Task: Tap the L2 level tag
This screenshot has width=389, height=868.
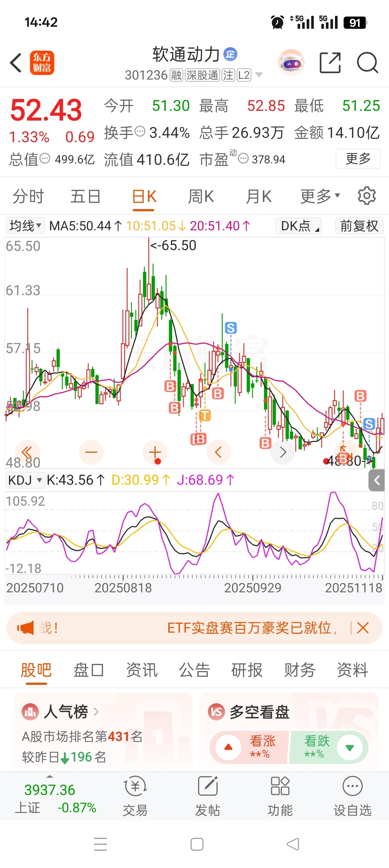Action: point(244,75)
